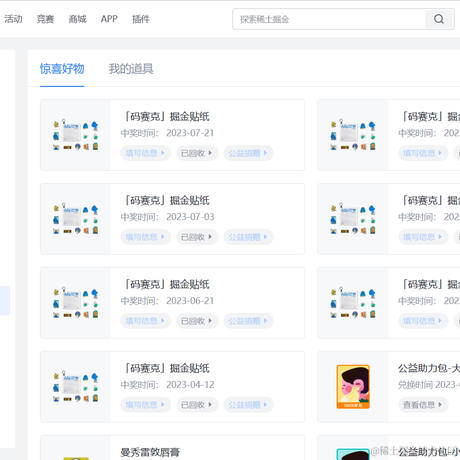Viewport: 460px width, 460px height.
Task: Click 填写信息 for the 2023-06-21 prize
Action: point(146,321)
